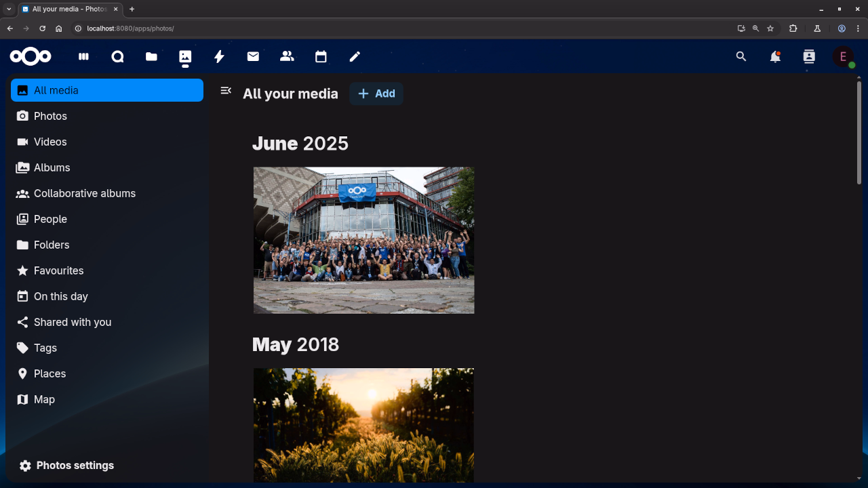Open Photos settings
The width and height of the screenshot is (868, 488).
[x=66, y=466]
